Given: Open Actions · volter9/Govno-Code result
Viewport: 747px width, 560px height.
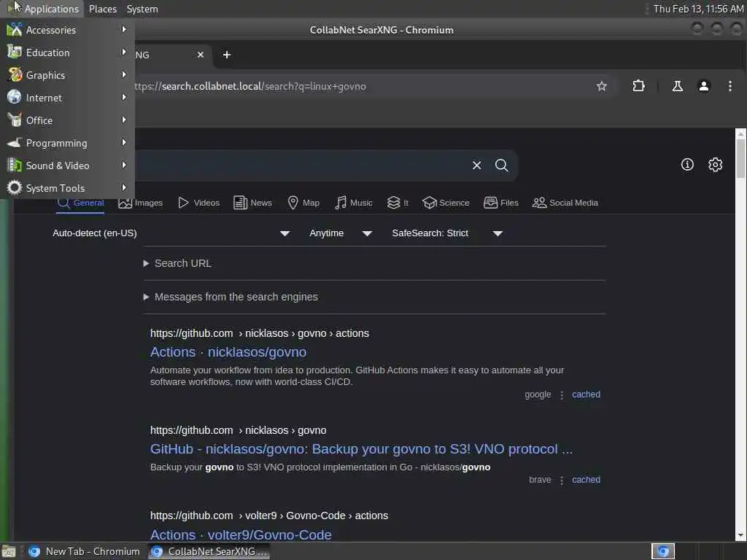Looking at the screenshot, I should [241, 534].
